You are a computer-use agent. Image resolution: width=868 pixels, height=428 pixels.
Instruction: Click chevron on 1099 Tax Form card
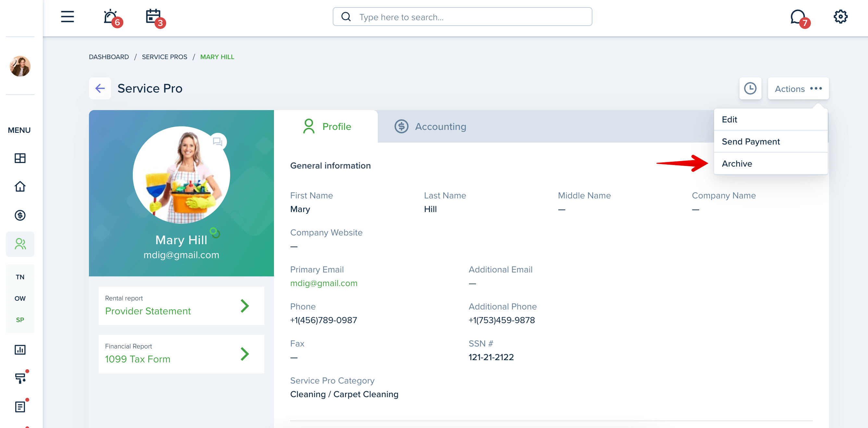(245, 354)
